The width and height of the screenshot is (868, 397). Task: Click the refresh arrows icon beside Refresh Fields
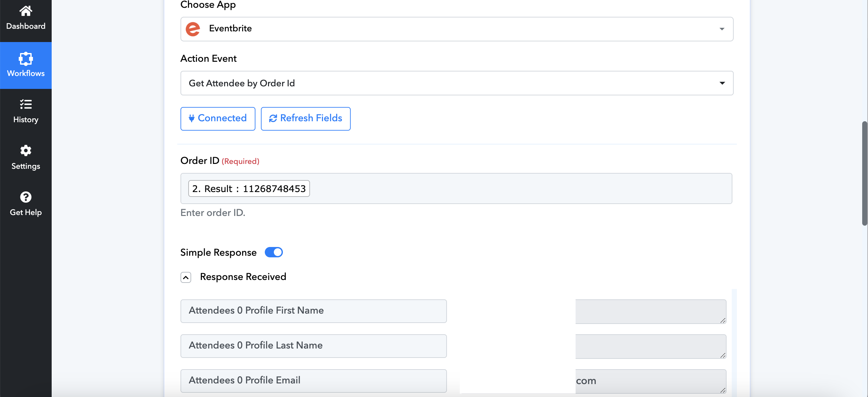tap(273, 118)
